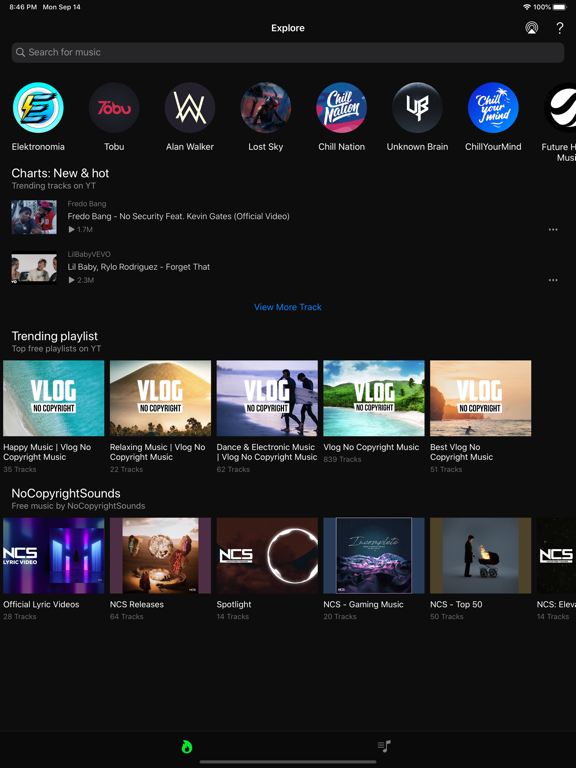Screen dimensions: 576x768
Task: Tap the Trending playlist heading
Action: coord(54,336)
